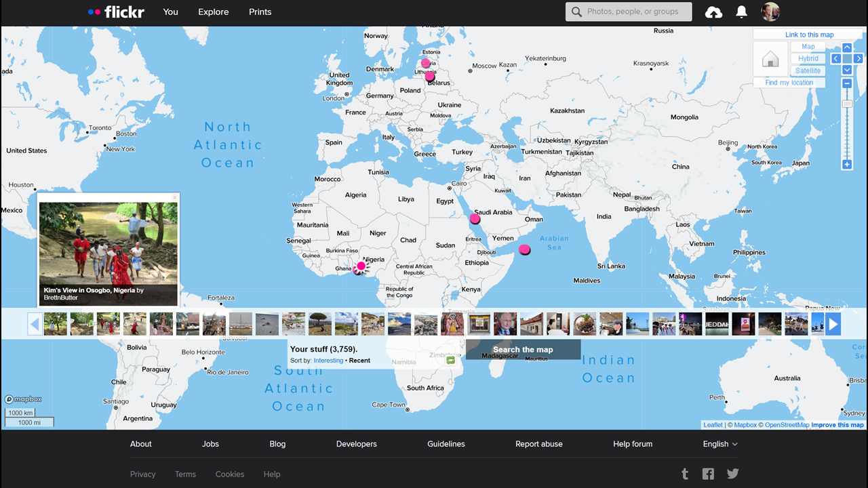Viewport: 868px width, 488px height.
Task: Click the zoom out minus button
Action: click(847, 83)
